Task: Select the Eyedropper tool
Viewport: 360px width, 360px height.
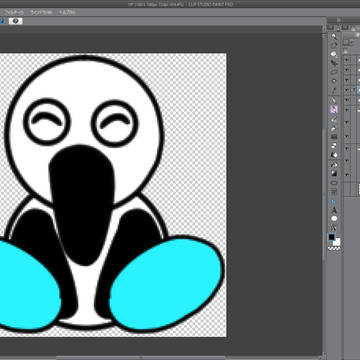Action: point(334,90)
